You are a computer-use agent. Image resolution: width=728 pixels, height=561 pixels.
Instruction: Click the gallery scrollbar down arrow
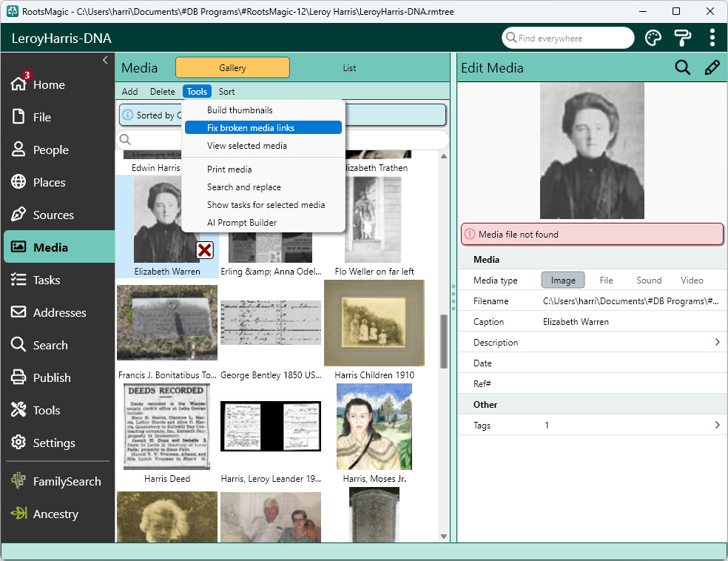point(444,537)
